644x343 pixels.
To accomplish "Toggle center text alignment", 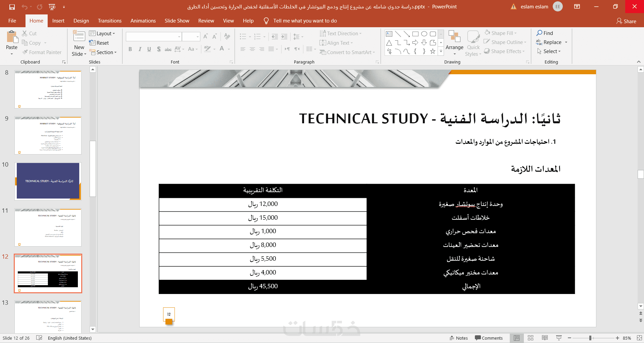I will [252, 49].
